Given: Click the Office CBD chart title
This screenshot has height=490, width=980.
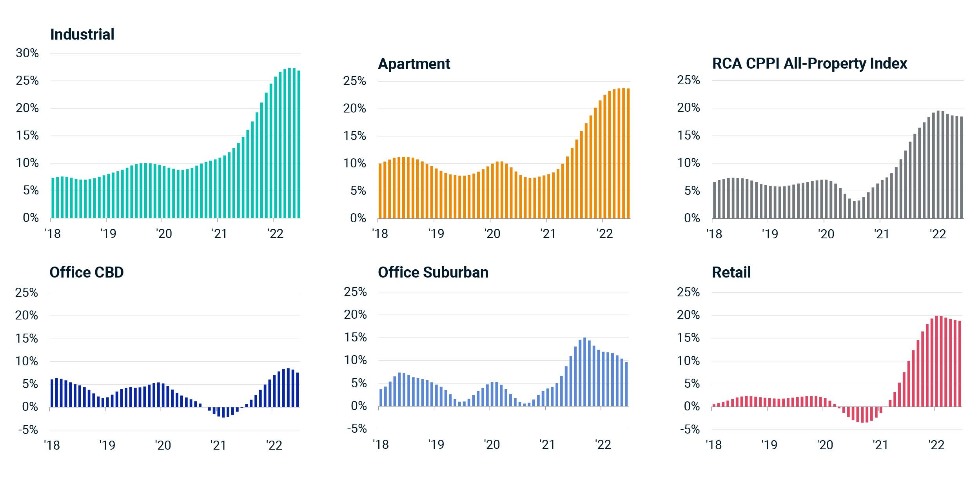Looking at the screenshot, I should coord(87,272).
